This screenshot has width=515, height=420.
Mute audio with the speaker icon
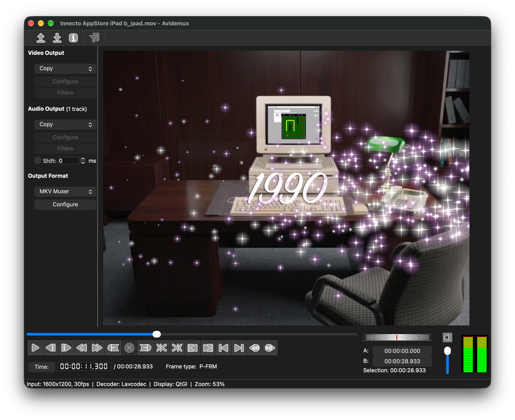pos(447,337)
